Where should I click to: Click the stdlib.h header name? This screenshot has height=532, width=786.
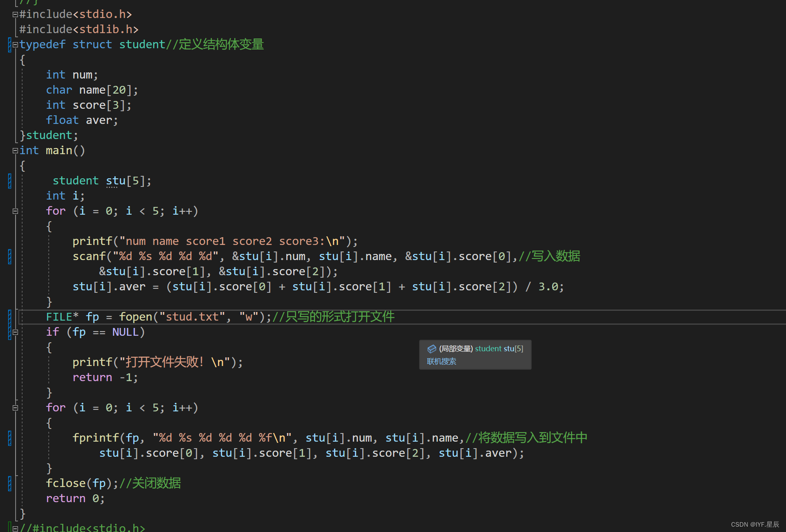pyautogui.click(x=106, y=29)
